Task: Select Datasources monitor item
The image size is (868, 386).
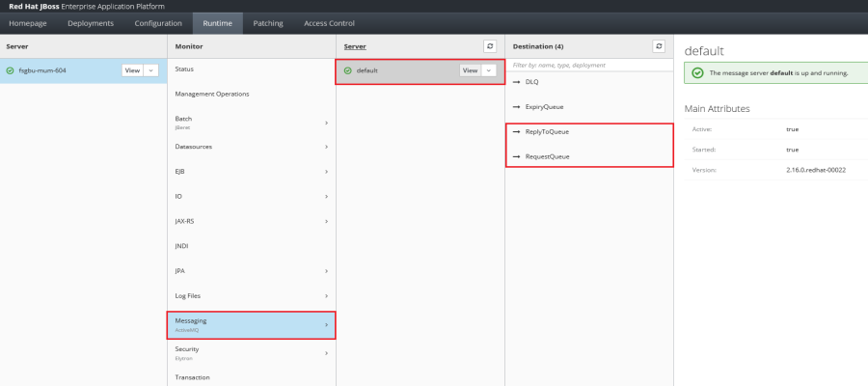Action: click(252, 147)
